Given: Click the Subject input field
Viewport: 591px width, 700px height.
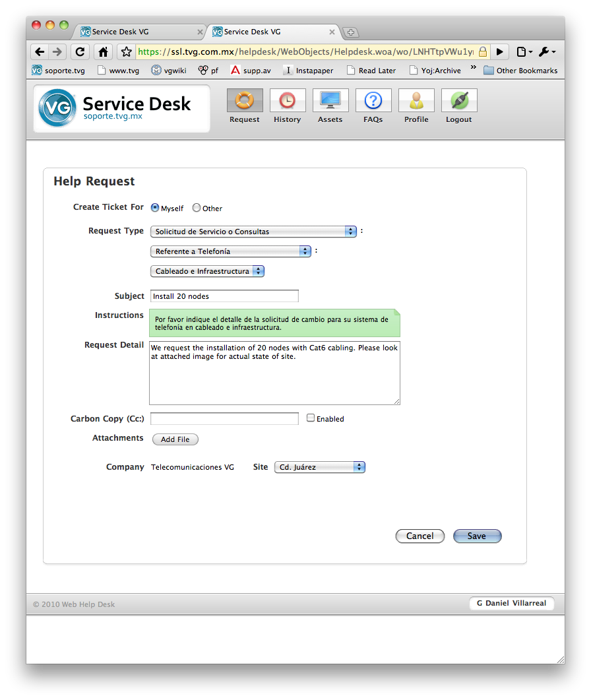Looking at the screenshot, I should point(224,296).
